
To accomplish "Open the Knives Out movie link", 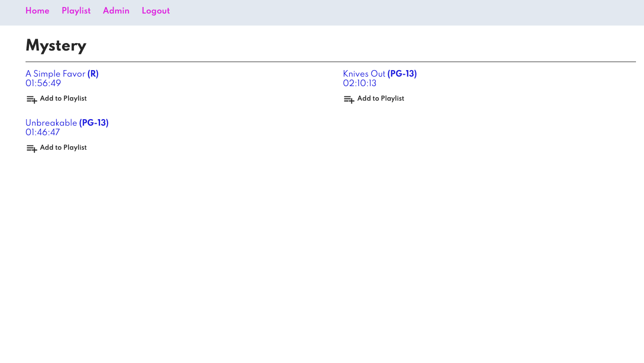I will pyautogui.click(x=364, y=74).
